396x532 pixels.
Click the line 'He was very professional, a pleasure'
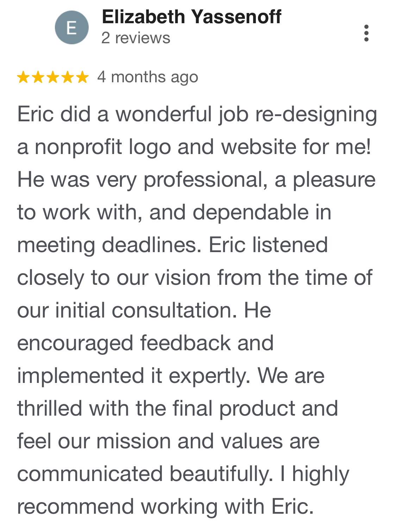196,180
